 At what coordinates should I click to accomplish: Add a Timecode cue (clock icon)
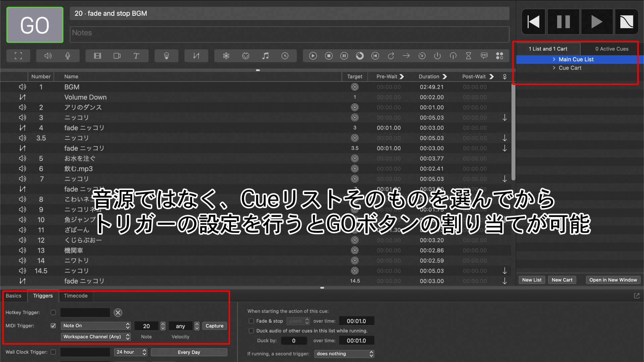click(285, 56)
